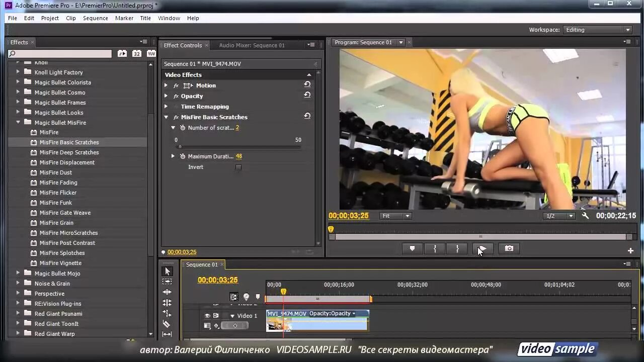The height and width of the screenshot is (362, 644).
Task: Open the 1/2 playback resolution dropdown
Action: pyautogui.click(x=559, y=216)
